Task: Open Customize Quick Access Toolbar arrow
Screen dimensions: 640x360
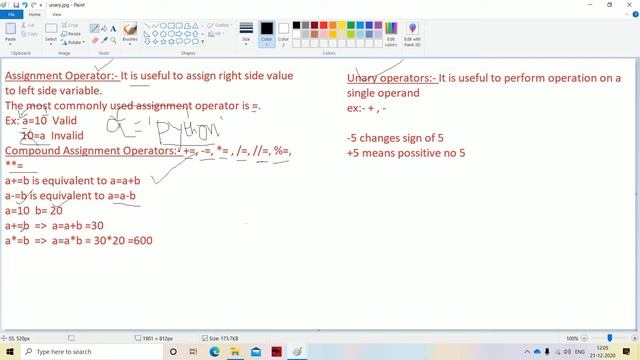Action: 41,5
